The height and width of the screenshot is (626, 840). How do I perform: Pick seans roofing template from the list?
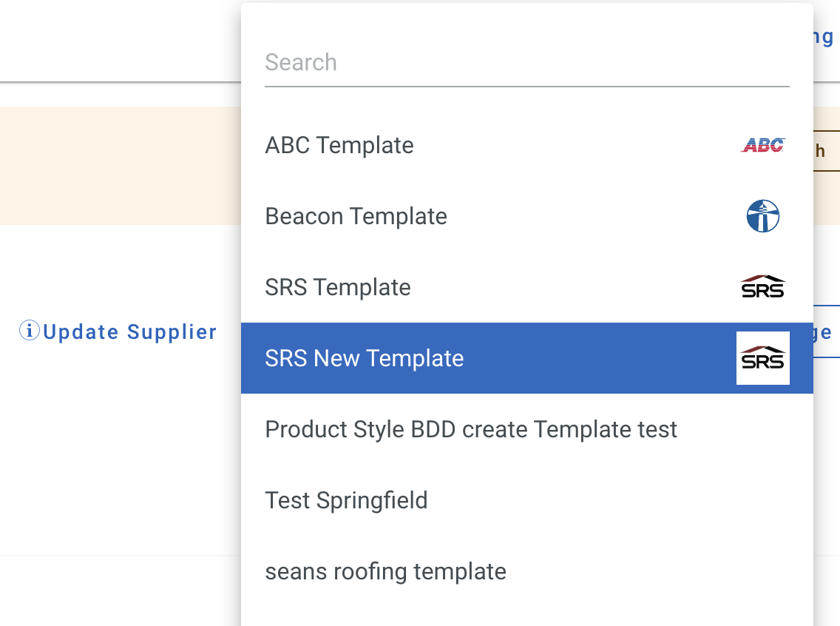[385, 571]
